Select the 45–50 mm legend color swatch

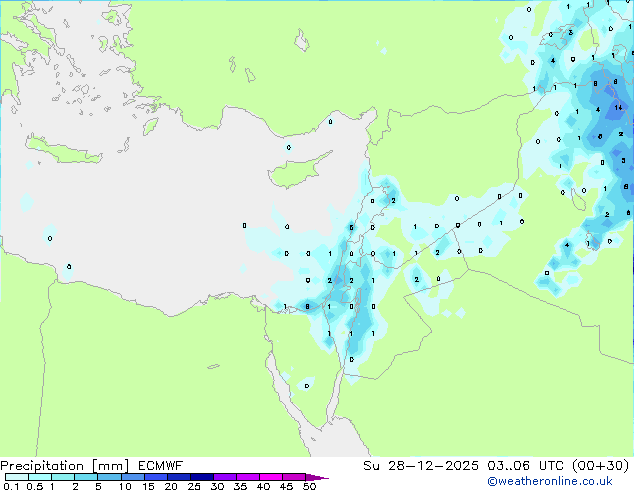pos(294,477)
